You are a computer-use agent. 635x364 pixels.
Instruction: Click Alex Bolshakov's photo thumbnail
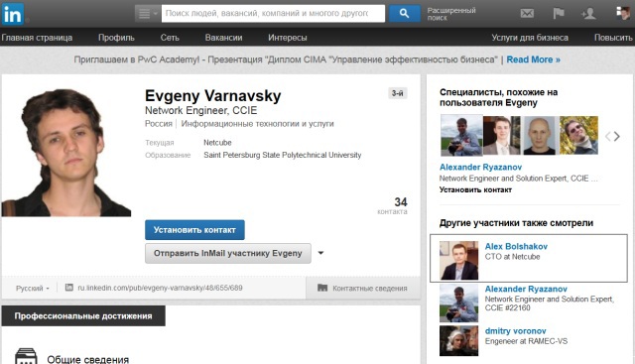click(458, 260)
